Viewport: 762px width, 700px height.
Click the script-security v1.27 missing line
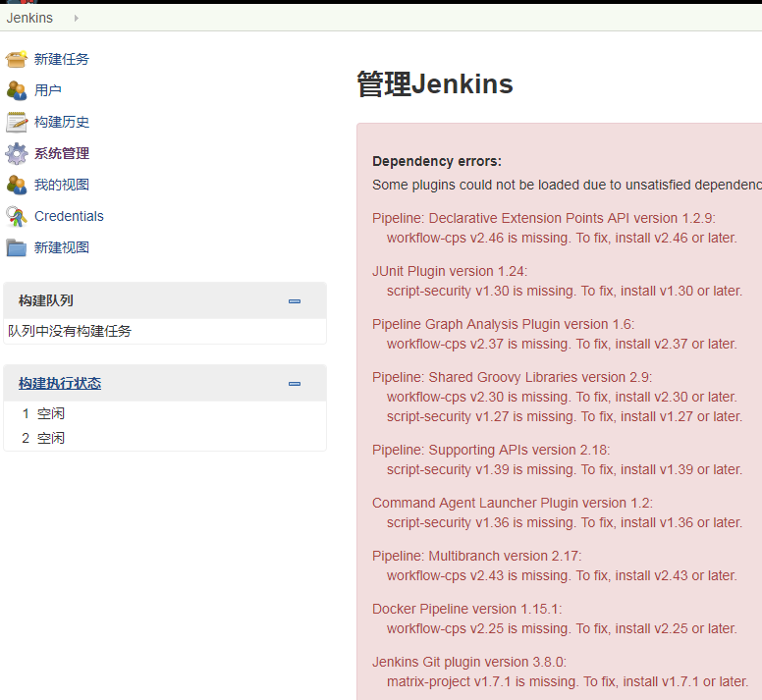coord(565,417)
